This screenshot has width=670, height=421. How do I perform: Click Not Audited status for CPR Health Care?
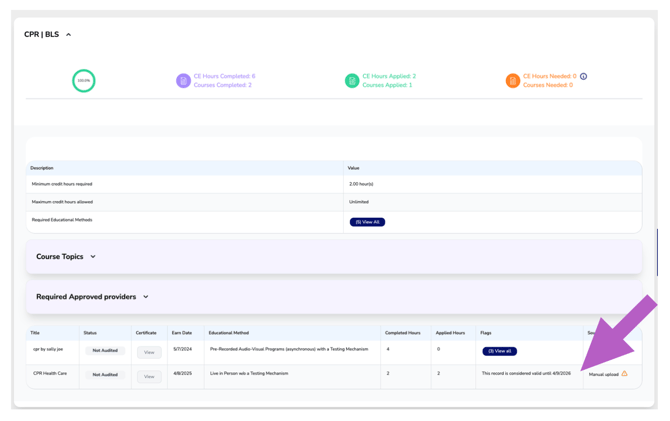[x=105, y=375]
